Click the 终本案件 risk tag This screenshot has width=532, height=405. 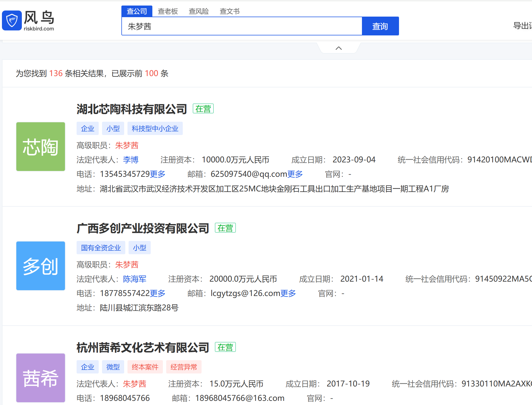coord(145,367)
